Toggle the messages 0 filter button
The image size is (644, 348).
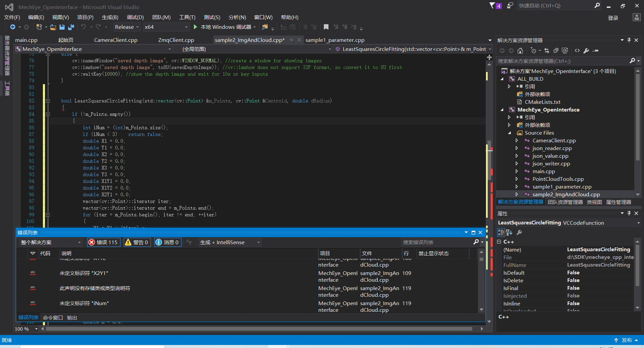(168, 242)
